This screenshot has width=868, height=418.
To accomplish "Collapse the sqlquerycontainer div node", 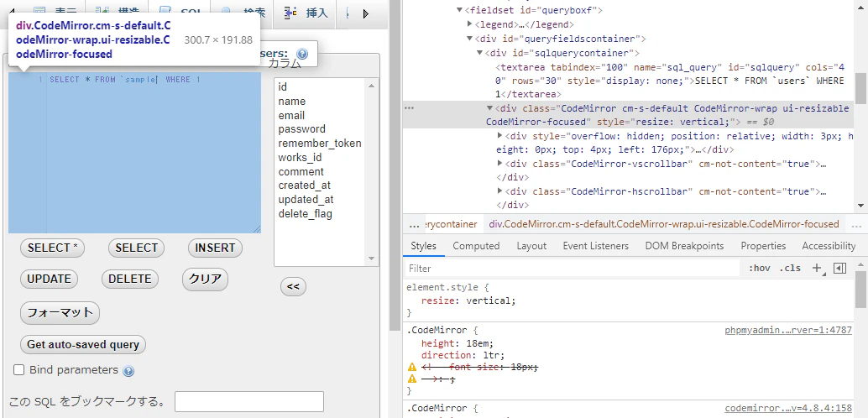I will [479, 53].
